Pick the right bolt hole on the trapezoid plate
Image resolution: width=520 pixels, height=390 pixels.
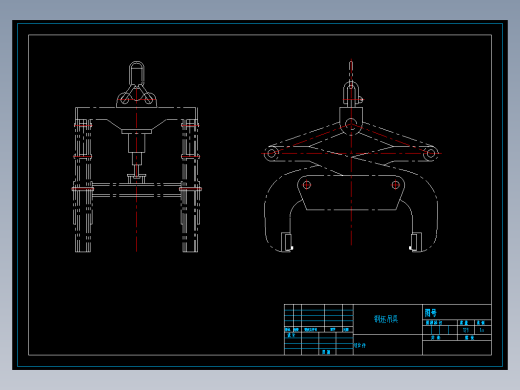coord(396,185)
